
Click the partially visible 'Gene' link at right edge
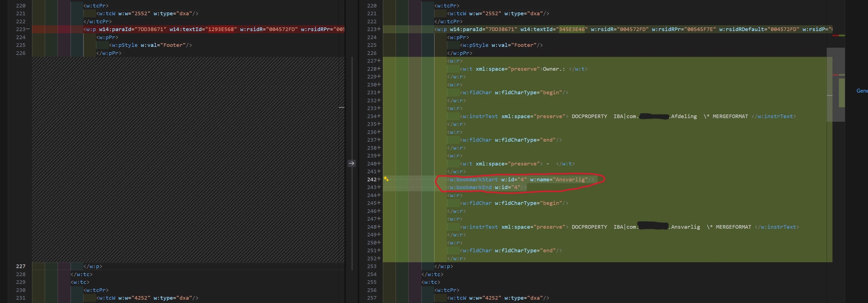pos(862,91)
